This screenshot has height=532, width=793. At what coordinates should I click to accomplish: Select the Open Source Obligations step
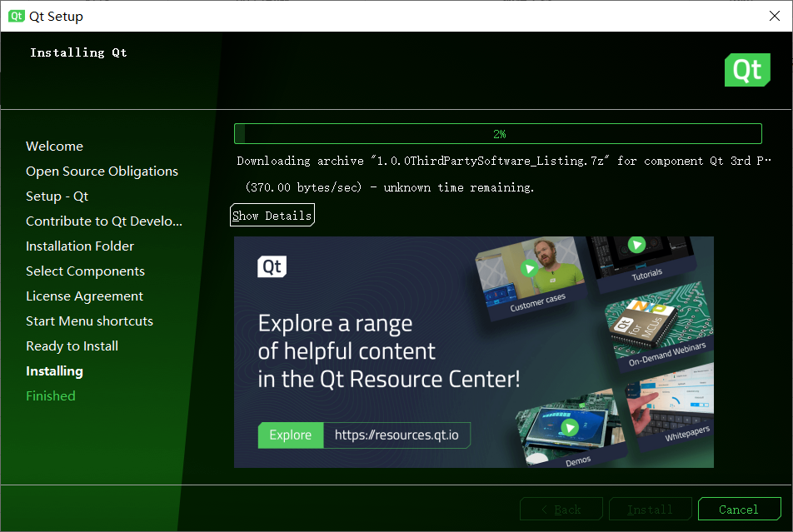102,171
